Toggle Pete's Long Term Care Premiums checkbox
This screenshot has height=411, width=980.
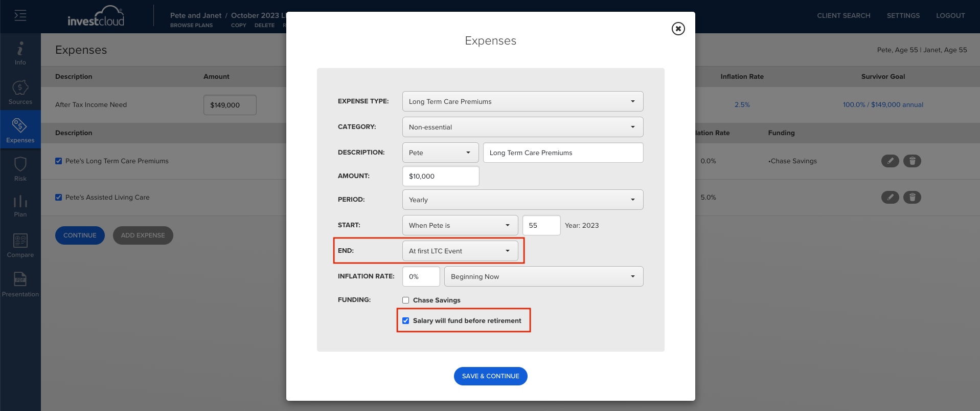coord(59,161)
